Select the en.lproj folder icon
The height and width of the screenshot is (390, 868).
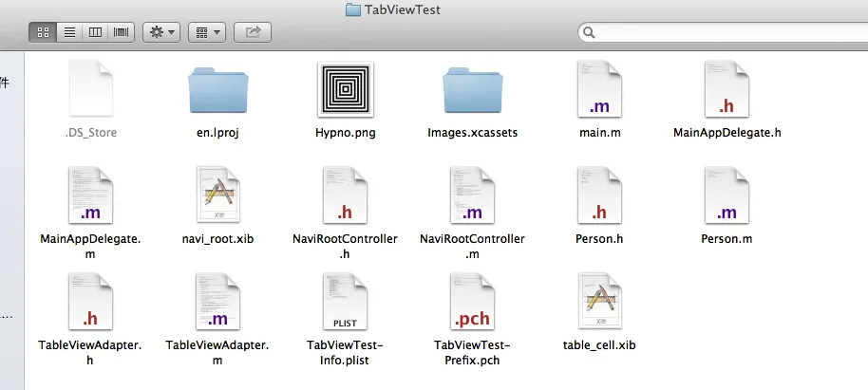pos(218,91)
